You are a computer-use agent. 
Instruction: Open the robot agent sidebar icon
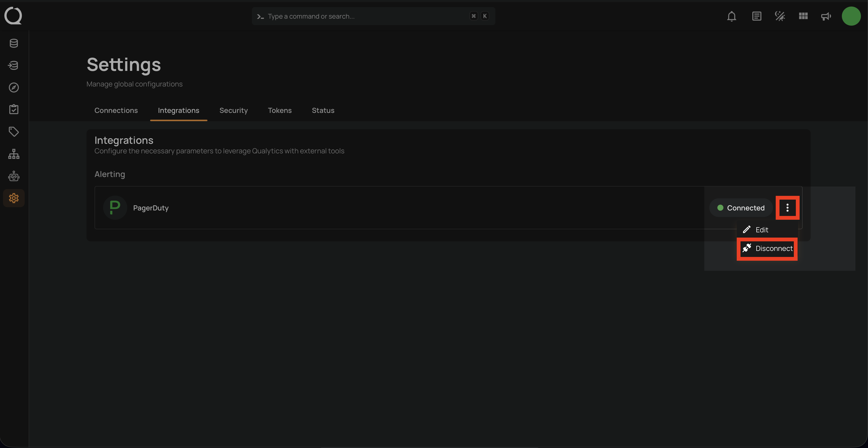click(14, 176)
